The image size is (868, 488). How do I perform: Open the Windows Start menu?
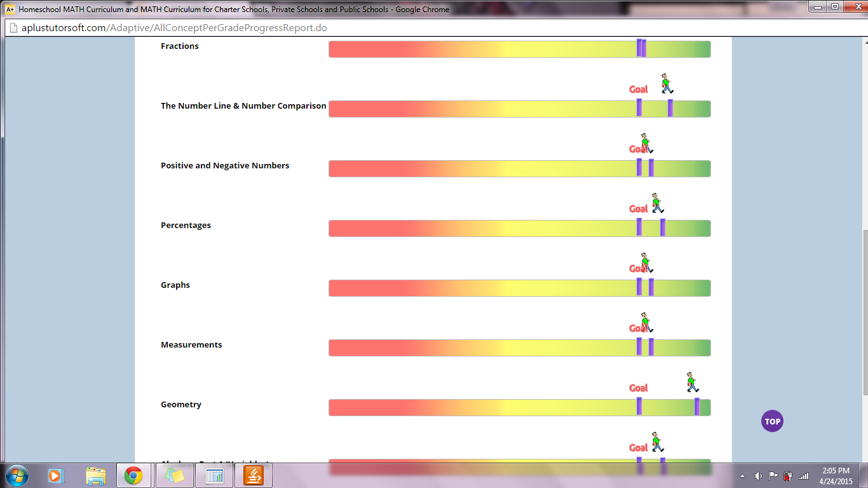click(x=16, y=475)
